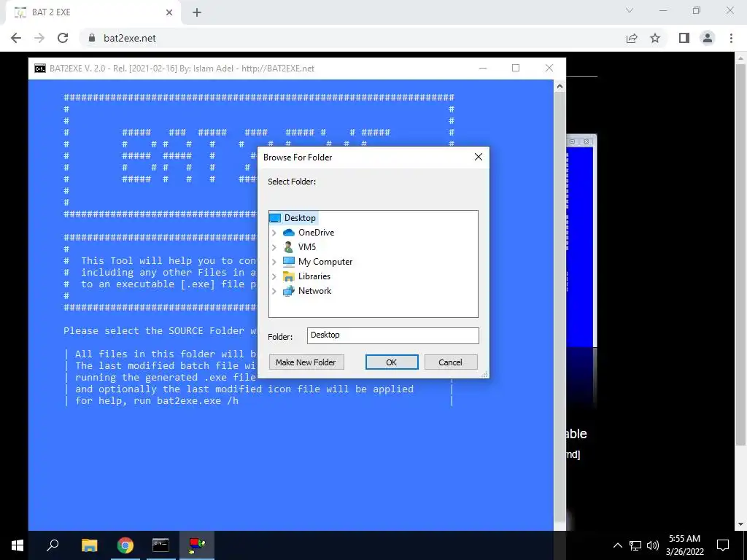The width and height of the screenshot is (747, 560).
Task: Open the volume tray icon
Action: 653,545
